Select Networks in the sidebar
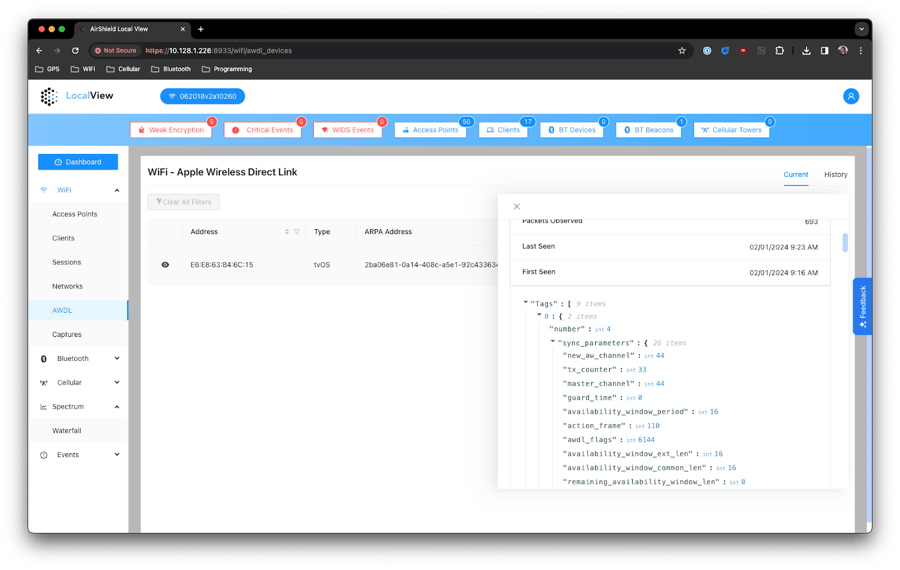This screenshot has height=570, width=900. (67, 286)
